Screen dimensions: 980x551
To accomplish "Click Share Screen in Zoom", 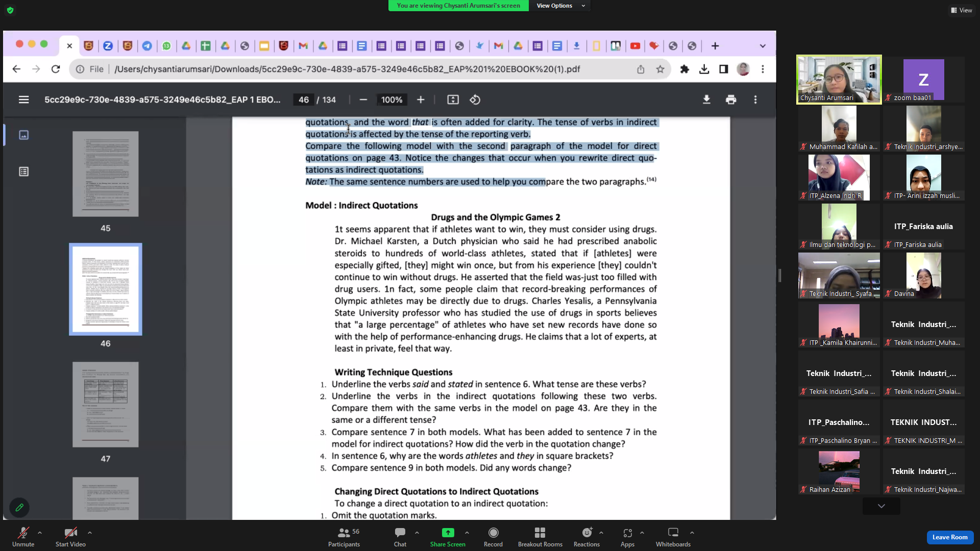I will point(448,537).
